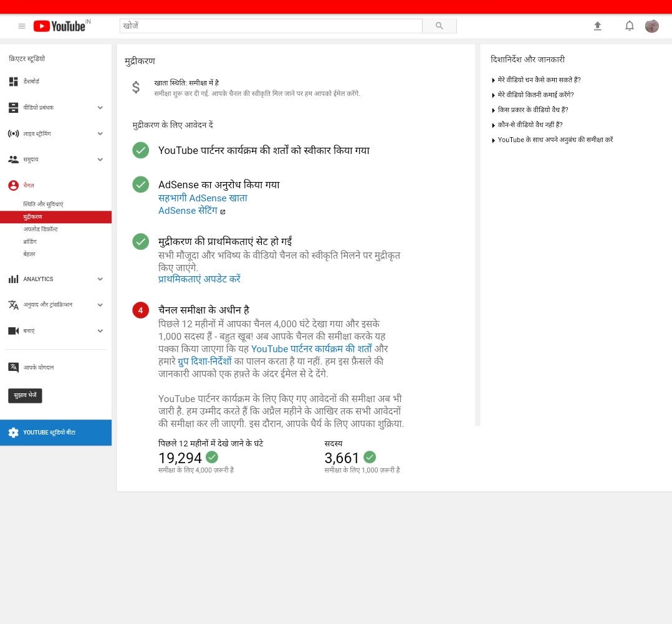672x624 pixels.
Task: Expand the बनाएं chevron
Action: click(100, 331)
